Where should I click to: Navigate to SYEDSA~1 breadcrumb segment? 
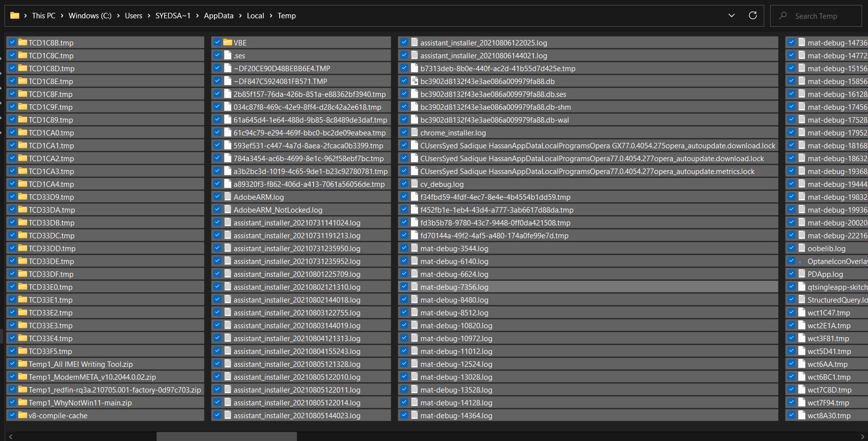pyautogui.click(x=173, y=16)
